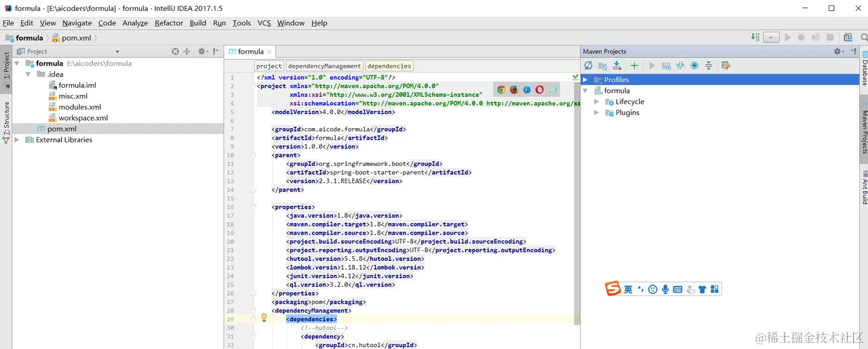The height and width of the screenshot is (349, 868).
Task: Close the formula editor tab
Action: coord(269,52)
